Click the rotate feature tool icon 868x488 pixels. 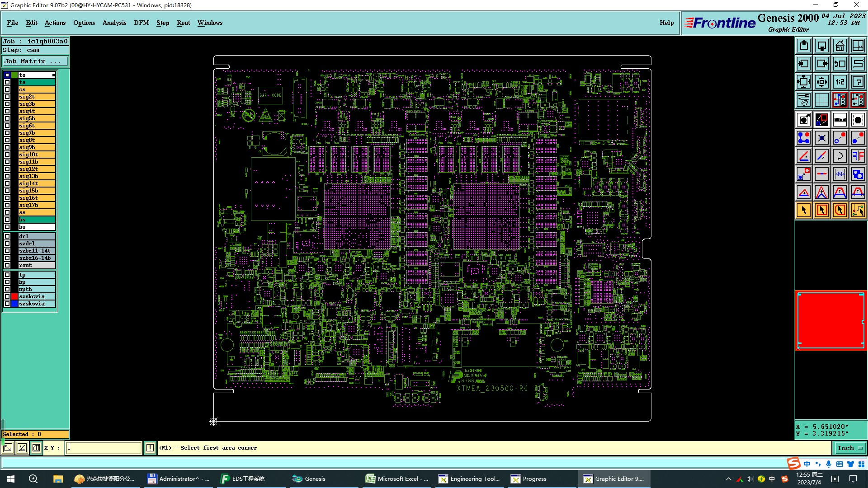coord(840,156)
